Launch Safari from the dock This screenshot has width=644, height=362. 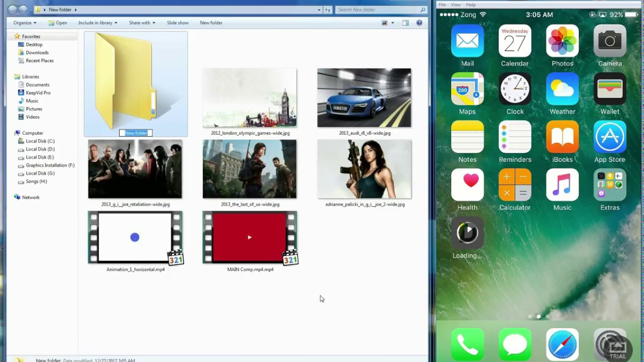click(562, 345)
